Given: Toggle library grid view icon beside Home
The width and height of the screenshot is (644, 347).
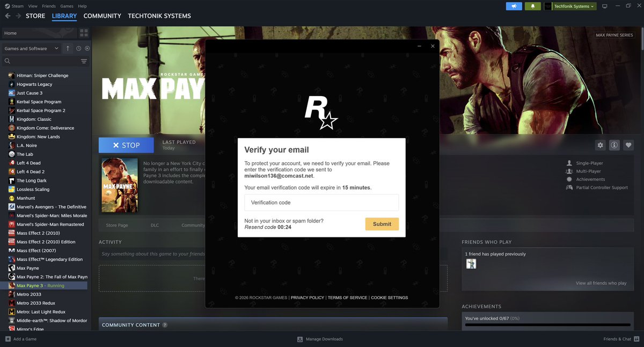Looking at the screenshot, I should click(x=84, y=33).
